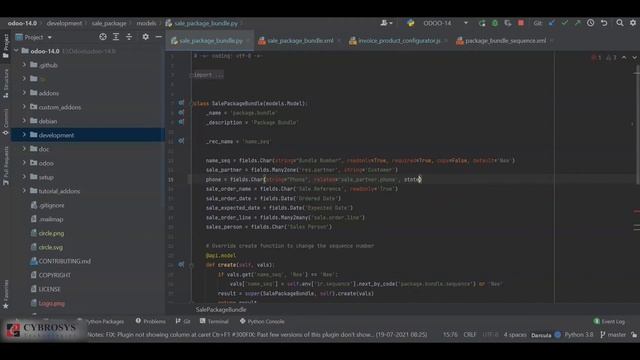
Task: Open Project panel options gear
Action: pos(145,37)
